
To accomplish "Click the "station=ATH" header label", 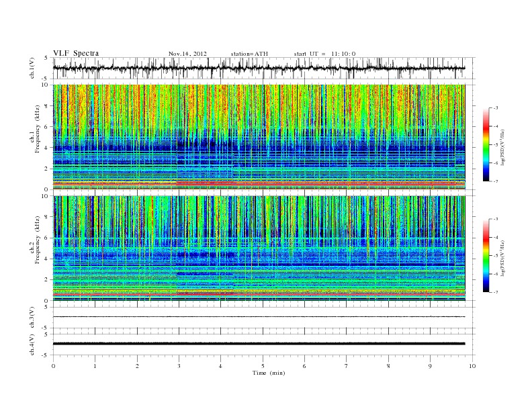I will [249, 54].
